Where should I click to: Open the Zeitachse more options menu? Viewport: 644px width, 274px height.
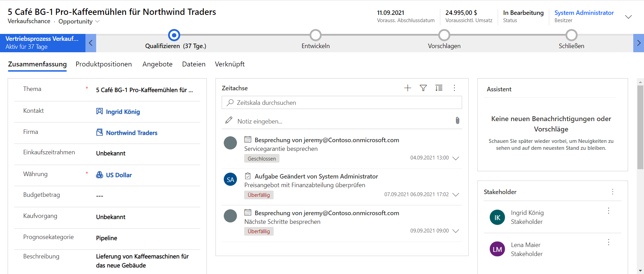pyautogui.click(x=454, y=88)
